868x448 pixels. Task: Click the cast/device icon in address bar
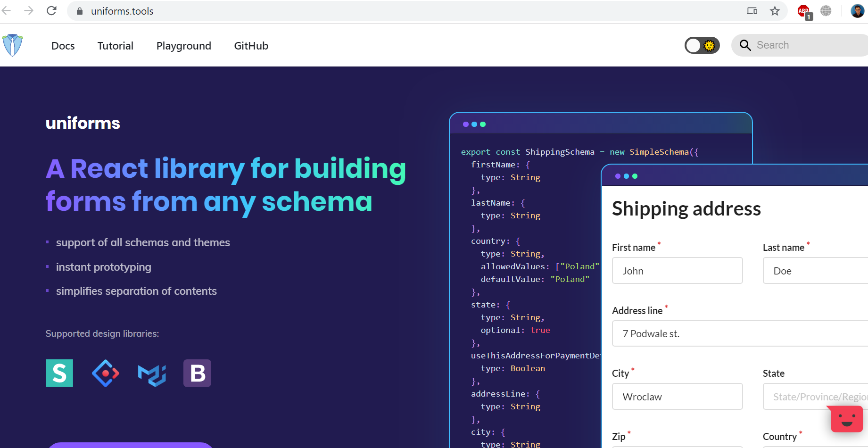[752, 11]
